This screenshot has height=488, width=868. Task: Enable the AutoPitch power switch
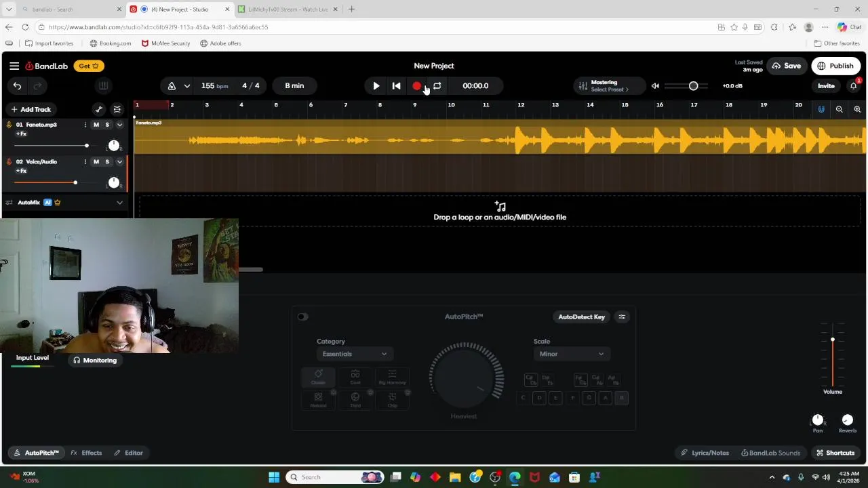(x=302, y=317)
